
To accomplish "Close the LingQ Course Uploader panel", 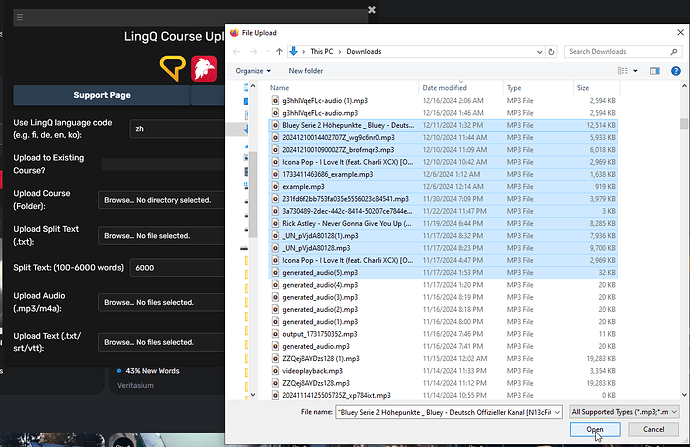I will 372,10.
